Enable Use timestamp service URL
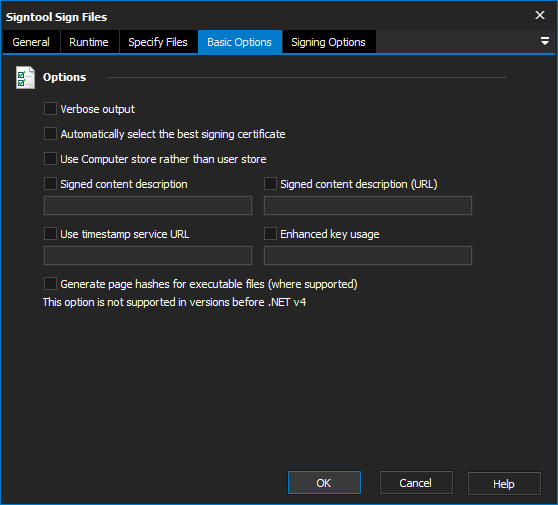 [50, 234]
